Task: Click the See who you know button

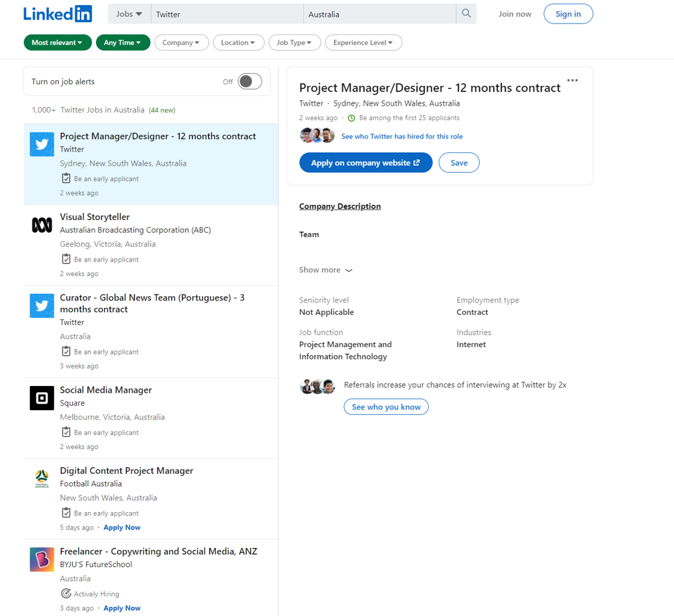Action: pos(386,407)
